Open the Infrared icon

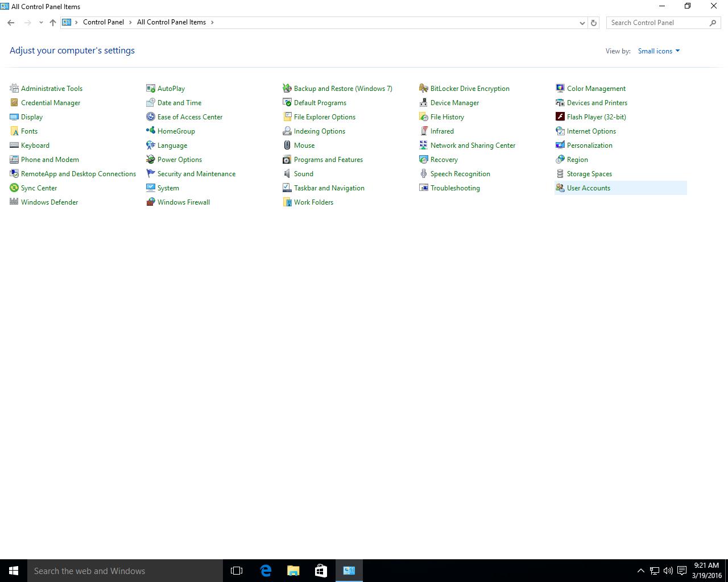coord(424,131)
